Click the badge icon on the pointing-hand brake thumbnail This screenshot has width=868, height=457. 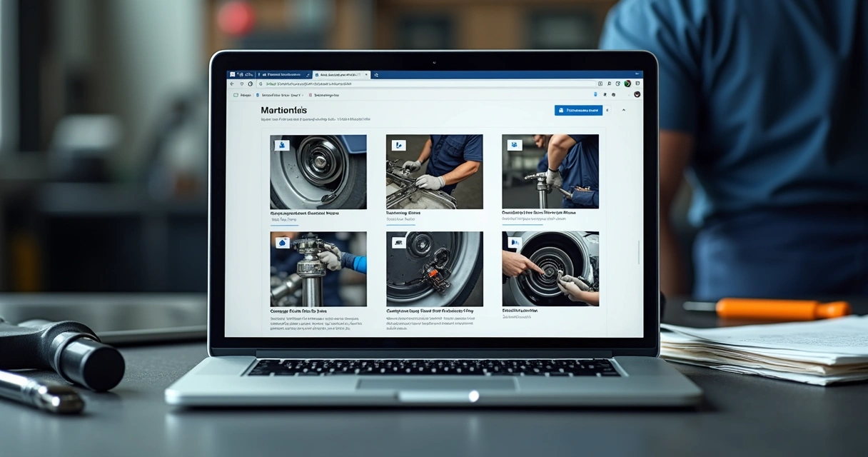515,242
